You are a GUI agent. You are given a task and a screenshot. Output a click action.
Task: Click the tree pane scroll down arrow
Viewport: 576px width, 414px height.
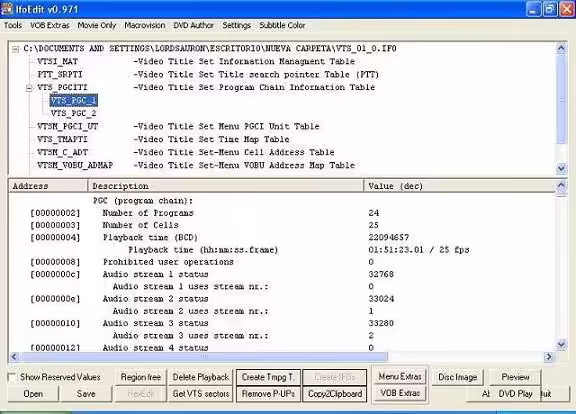click(x=561, y=168)
